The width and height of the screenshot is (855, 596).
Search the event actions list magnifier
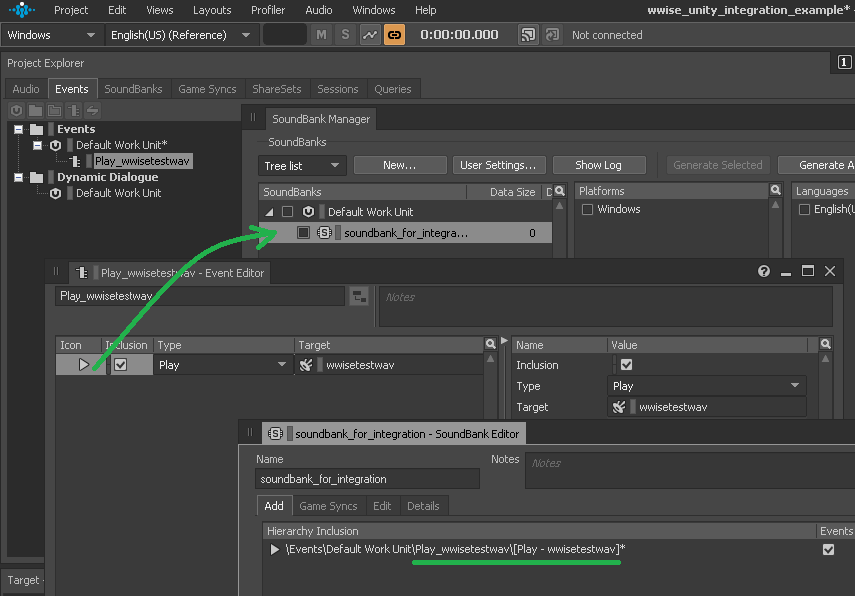click(x=490, y=344)
